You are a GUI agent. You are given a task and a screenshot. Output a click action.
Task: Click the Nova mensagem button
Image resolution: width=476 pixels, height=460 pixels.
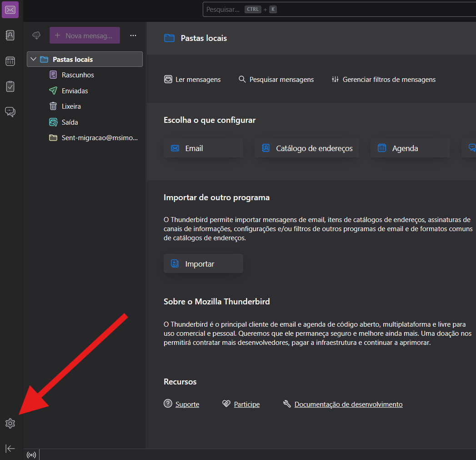point(85,35)
